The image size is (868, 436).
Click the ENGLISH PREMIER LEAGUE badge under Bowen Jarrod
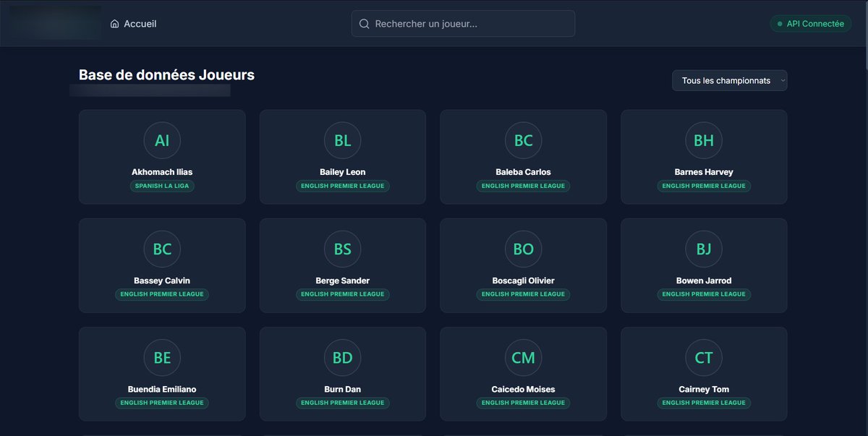(704, 294)
